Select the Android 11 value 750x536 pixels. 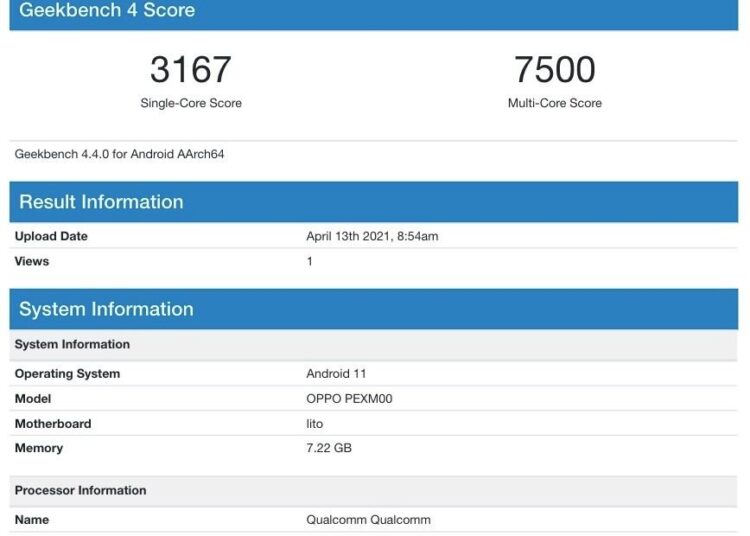point(336,374)
